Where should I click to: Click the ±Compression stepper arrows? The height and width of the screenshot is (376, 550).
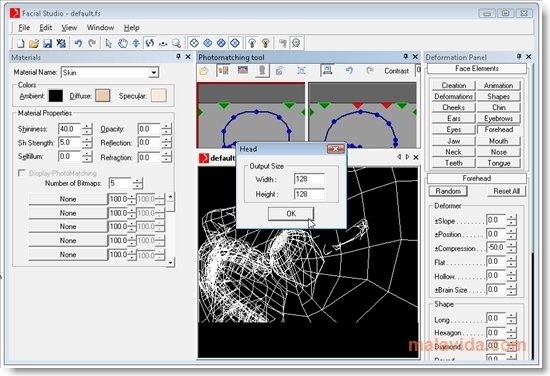pos(511,248)
